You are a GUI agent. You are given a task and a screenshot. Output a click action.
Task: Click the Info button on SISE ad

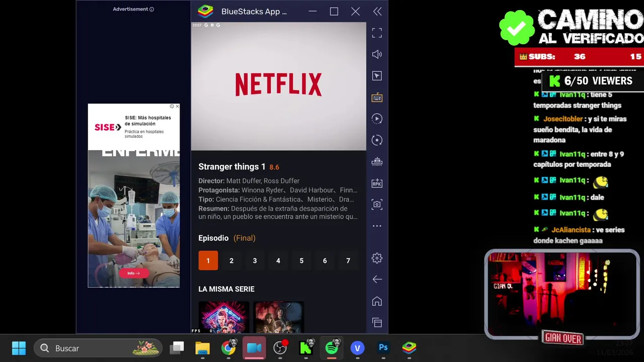pyautogui.click(x=134, y=273)
